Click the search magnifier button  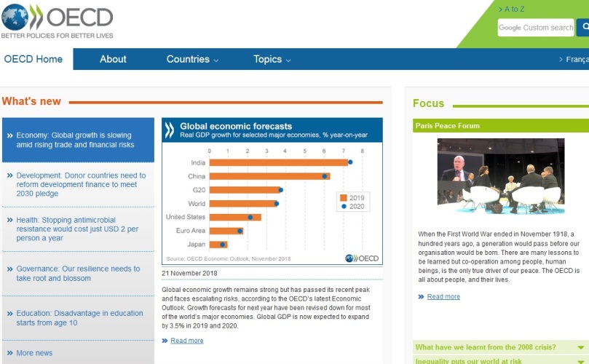point(584,28)
